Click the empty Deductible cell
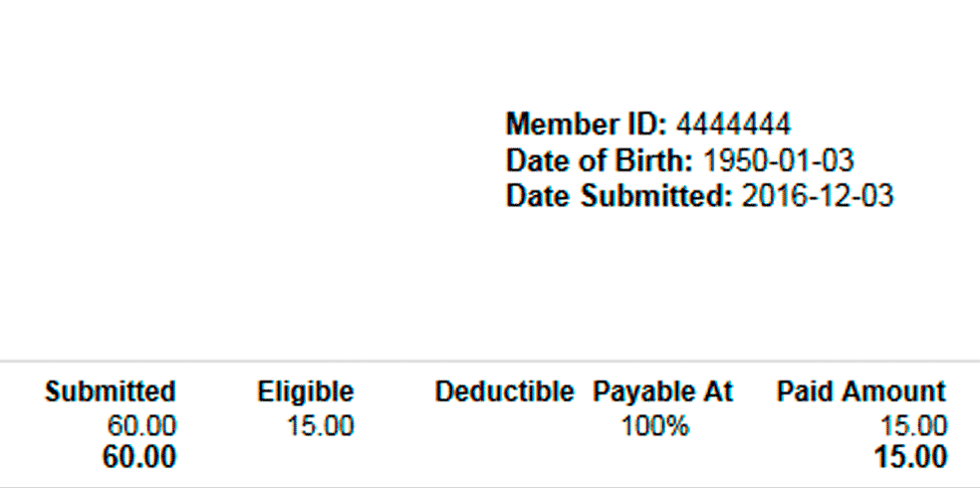Image resolution: width=980 pixels, height=488 pixels. (x=504, y=426)
